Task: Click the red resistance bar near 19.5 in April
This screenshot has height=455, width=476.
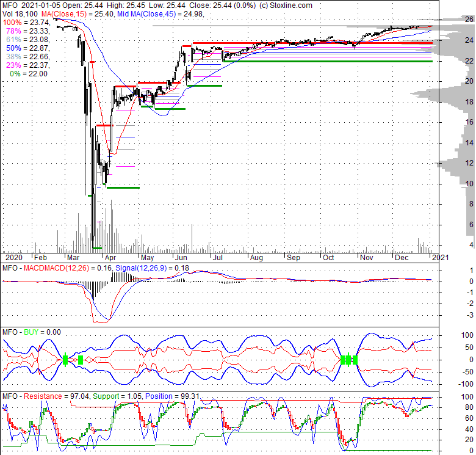Action: click(x=125, y=87)
